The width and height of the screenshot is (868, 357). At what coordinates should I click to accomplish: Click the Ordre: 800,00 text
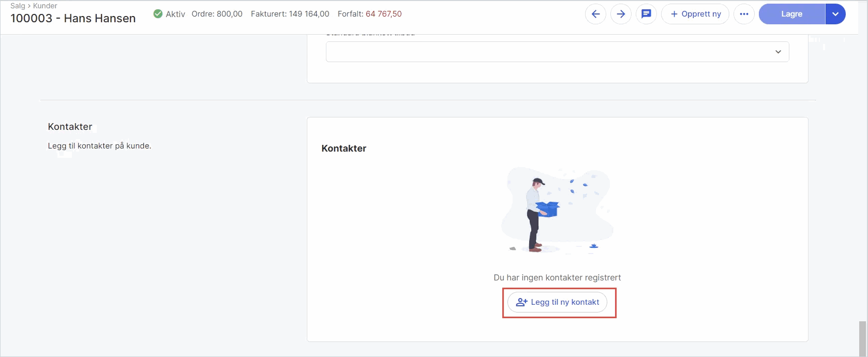(217, 14)
